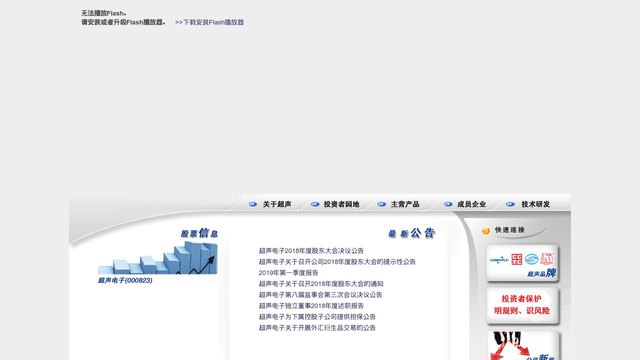This screenshot has width=640, height=360.
Task: Click the blue icon beside 主营产品
Action: [x=381, y=204]
